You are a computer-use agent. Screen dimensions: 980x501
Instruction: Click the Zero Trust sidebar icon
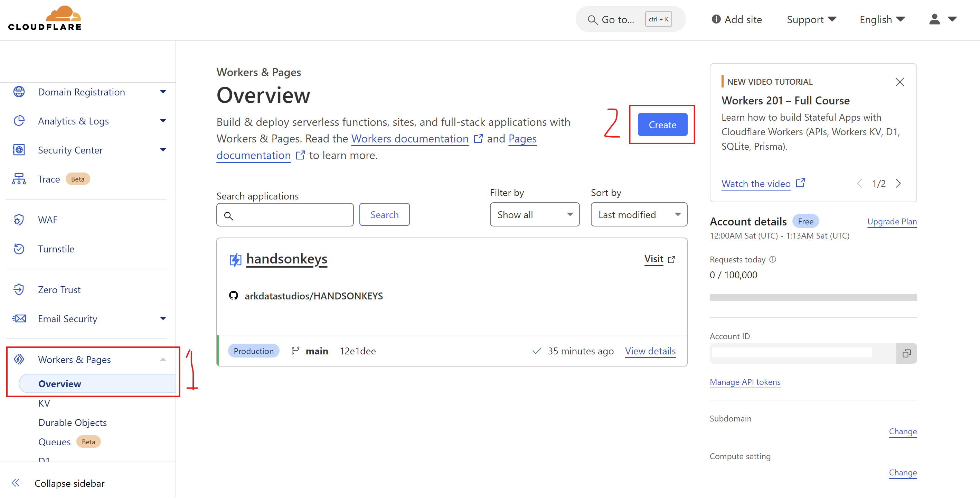point(19,289)
